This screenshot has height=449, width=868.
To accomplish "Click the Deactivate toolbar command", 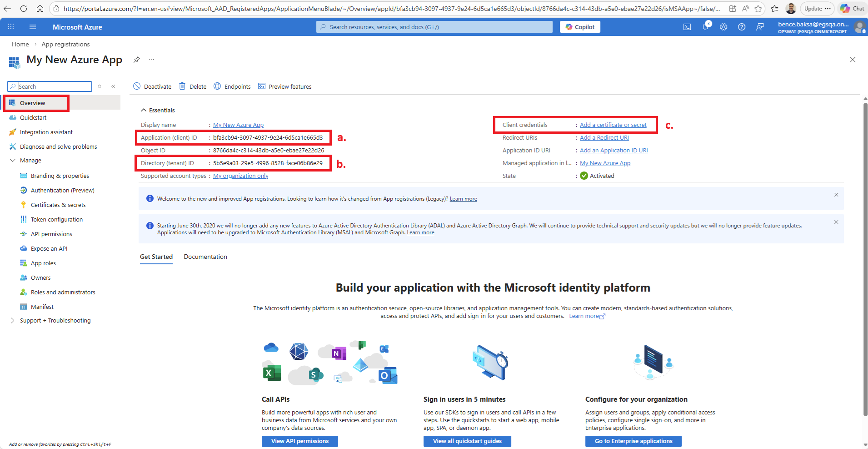I will [152, 86].
